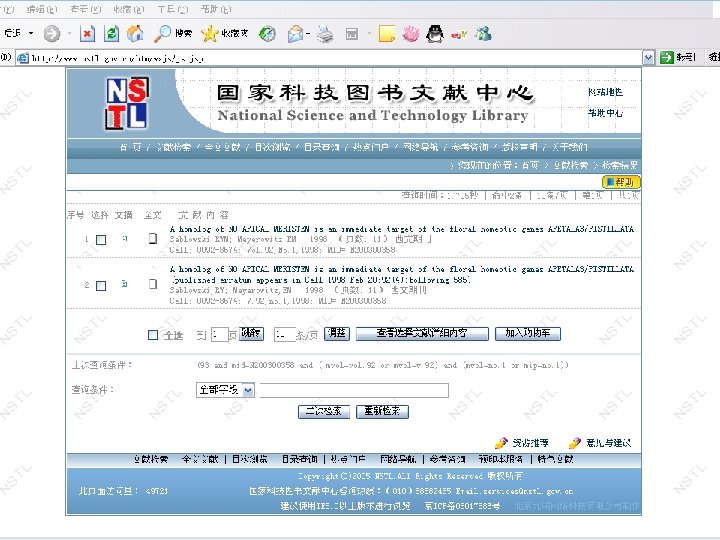Tick the selection checkbox for result 2
This screenshot has height=540, width=720.
[101, 286]
